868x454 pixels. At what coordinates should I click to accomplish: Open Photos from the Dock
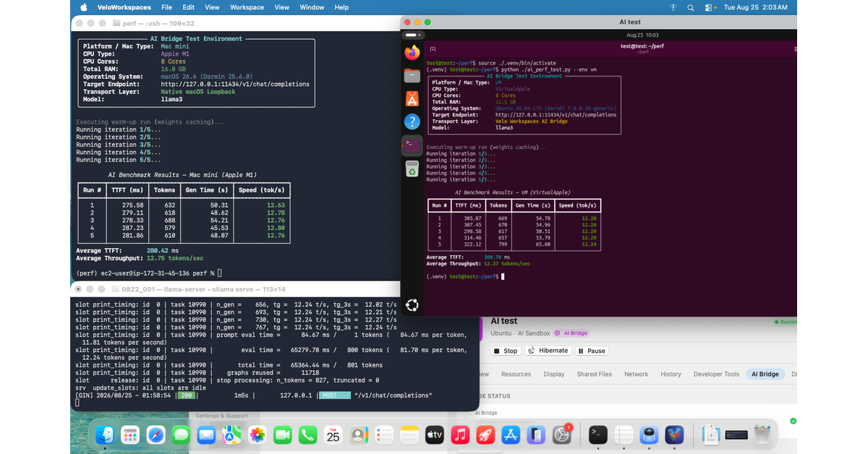click(x=257, y=435)
